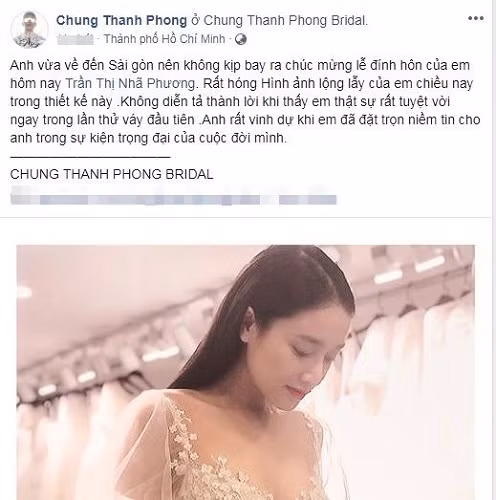496x500 pixels.
Task: Open the Chung Thanh Phong Bridal page link
Action: (285, 20)
